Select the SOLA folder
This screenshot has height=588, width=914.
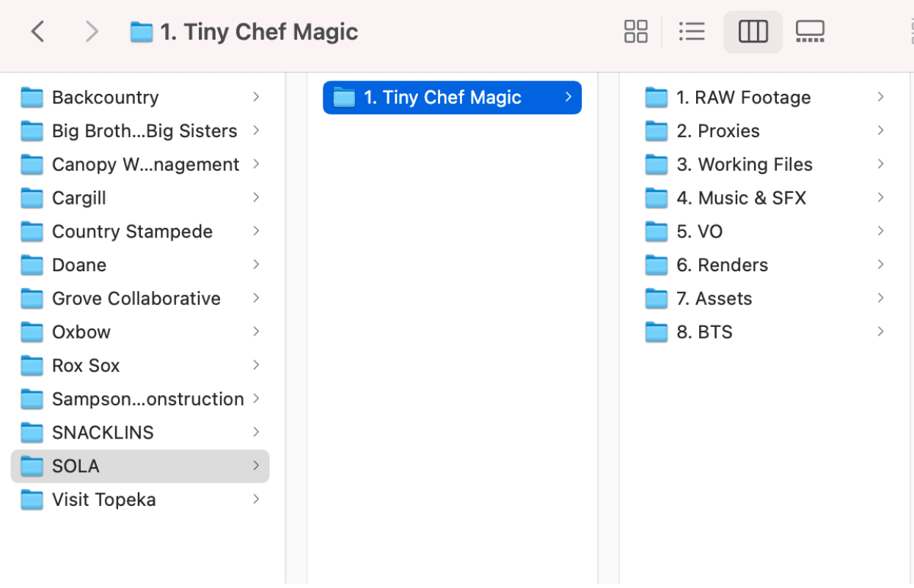click(x=140, y=466)
